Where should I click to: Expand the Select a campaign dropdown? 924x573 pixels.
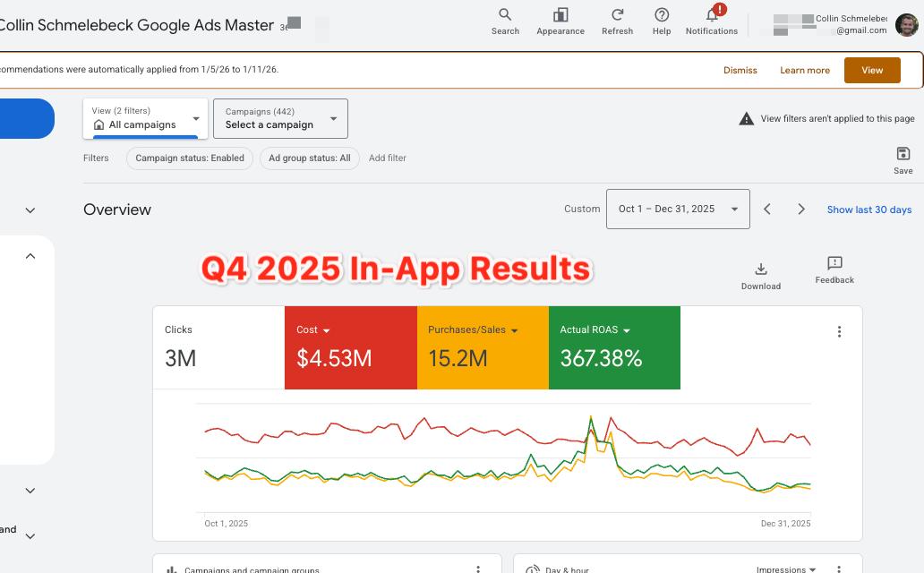pos(280,118)
